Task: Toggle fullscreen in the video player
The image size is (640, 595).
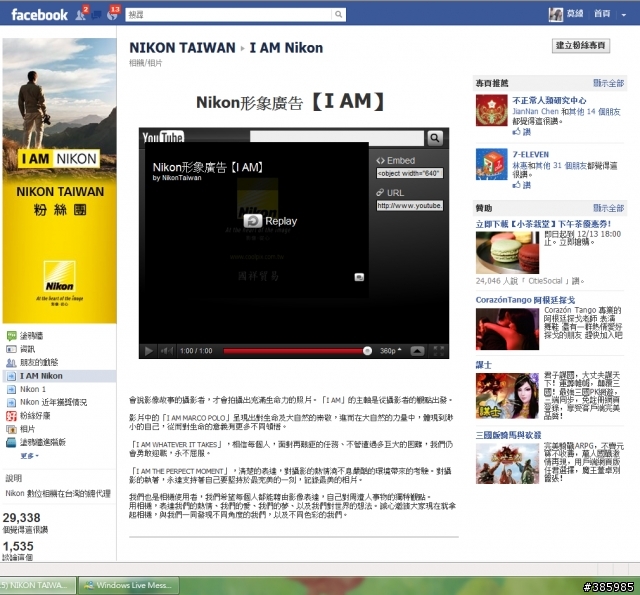Action: coord(438,351)
